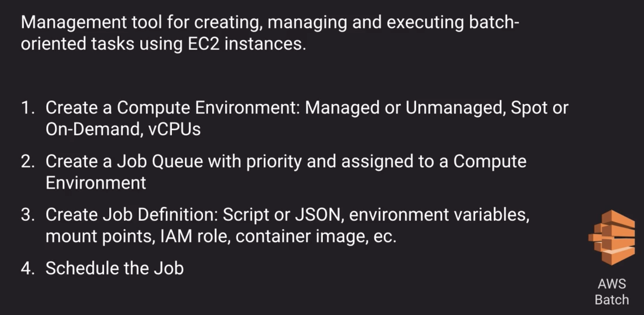Viewport: 644px width, 315px height.
Task: Click the "EC2 instances" text
Action: 246,44
